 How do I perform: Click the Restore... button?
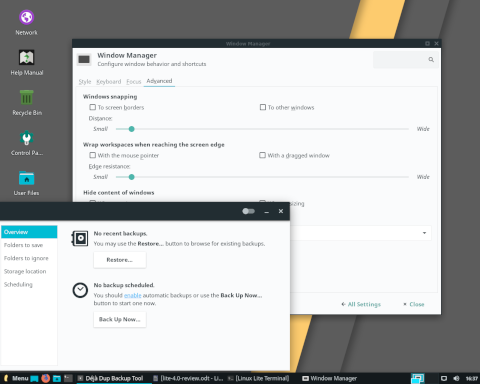[x=120, y=260]
